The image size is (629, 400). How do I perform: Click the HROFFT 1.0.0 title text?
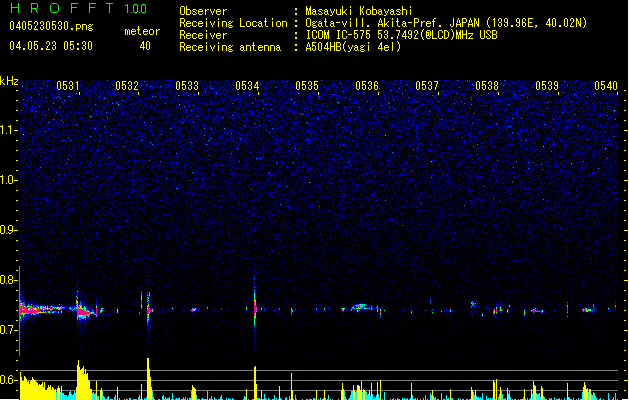click(x=79, y=8)
